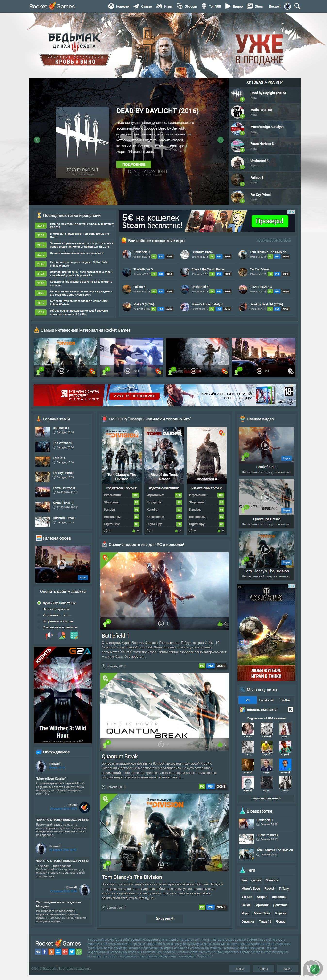Select poll option Лучший из новостных

point(39,603)
